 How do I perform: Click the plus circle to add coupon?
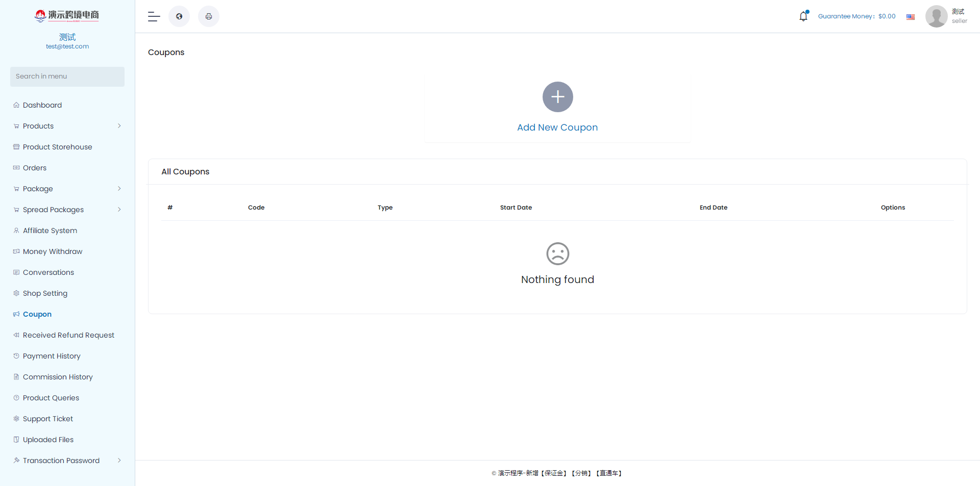[558, 97]
